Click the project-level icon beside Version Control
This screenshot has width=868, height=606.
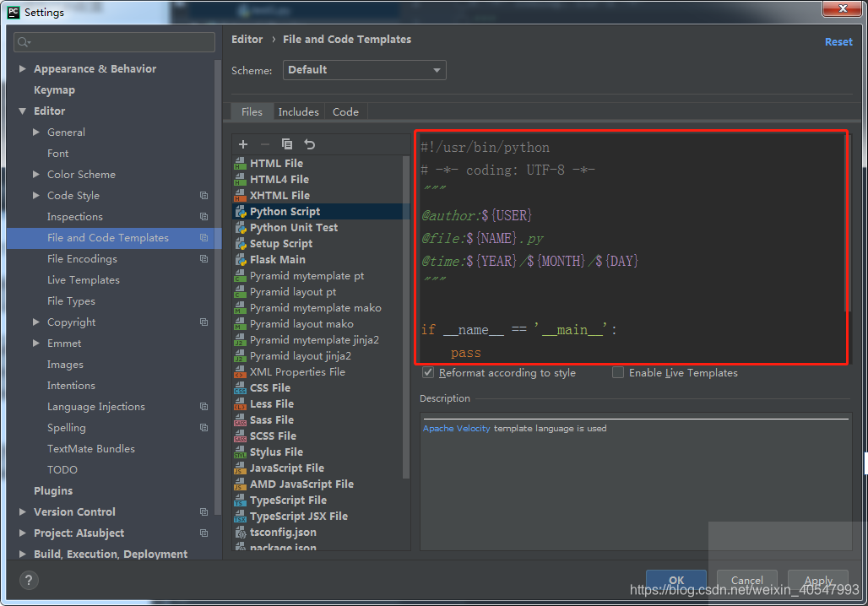tap(203, 512)
